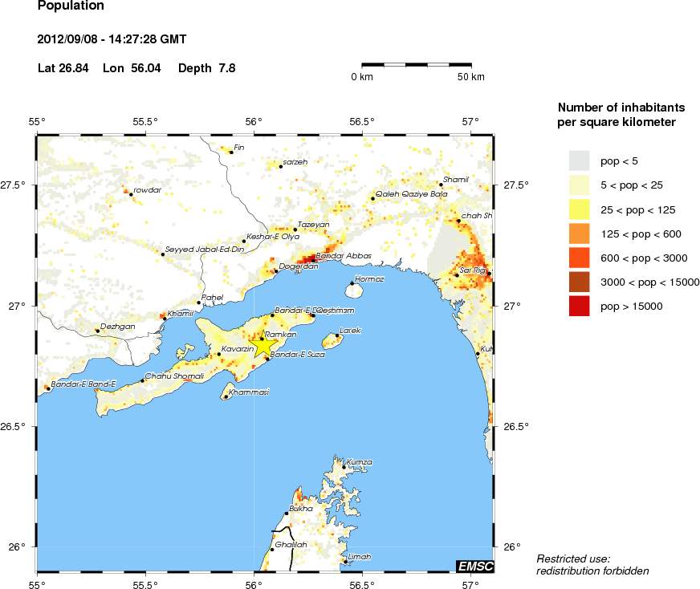This screenshot has height=589, width=700.
Task: Click the EMSC logo in the map corner
Action: (475, 566)
